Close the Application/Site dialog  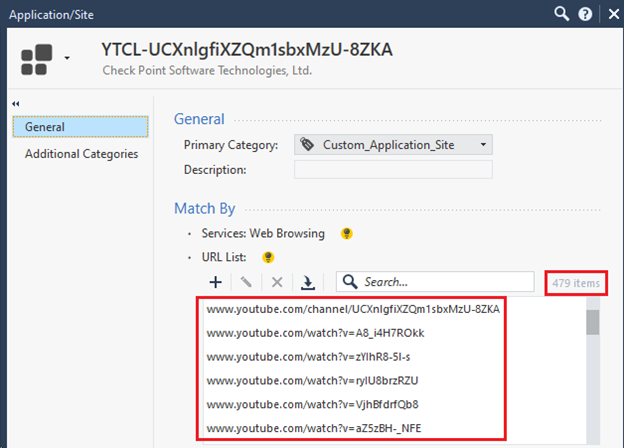(x=614, y=14)
